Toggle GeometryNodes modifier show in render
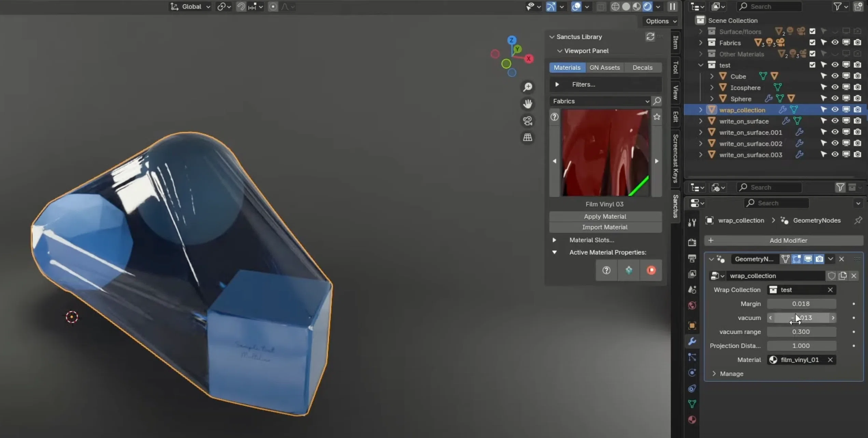This screenshot has height=438, width=868. pyautogui.click(x=819, y=259)
